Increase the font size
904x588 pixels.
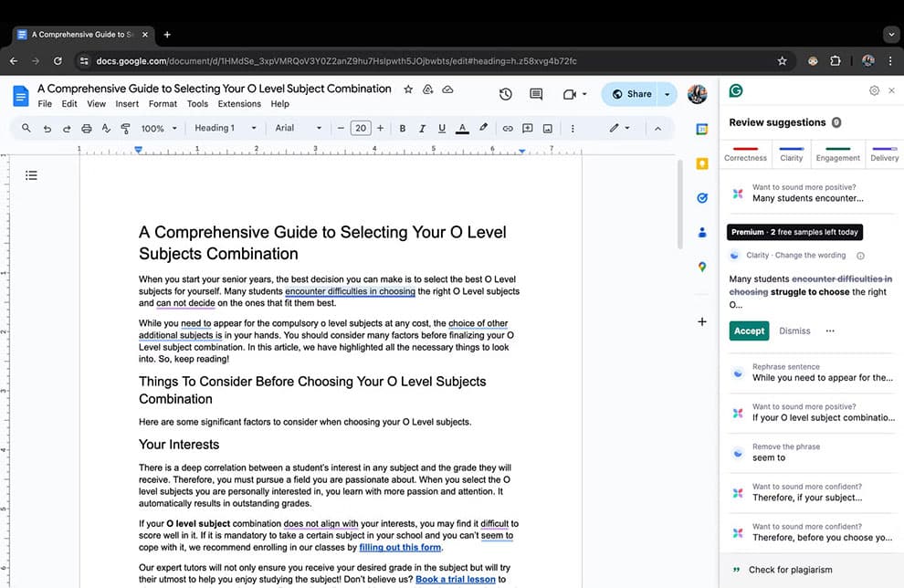381,128
